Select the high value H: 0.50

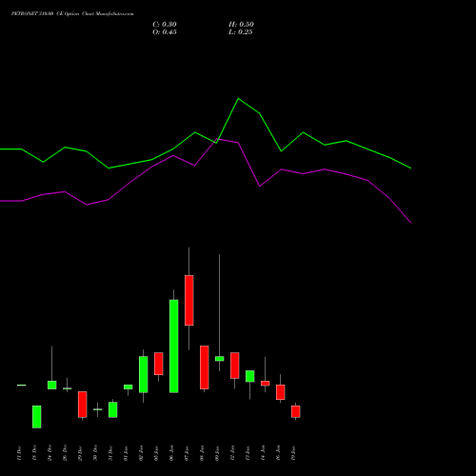(241, 25)
